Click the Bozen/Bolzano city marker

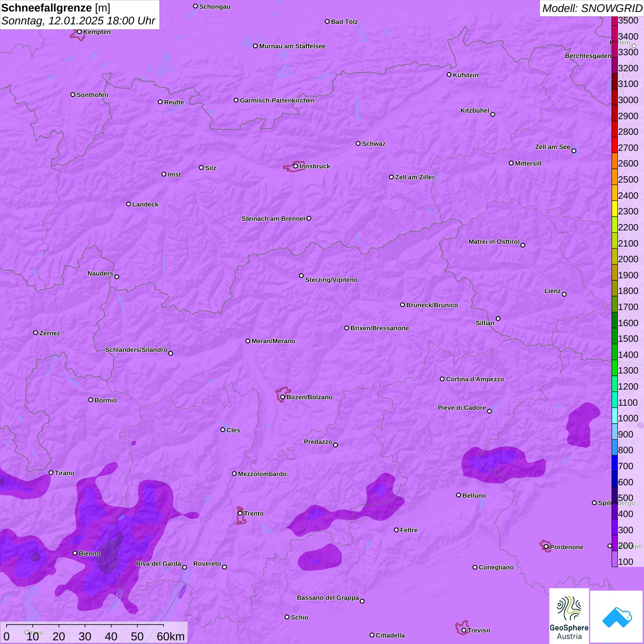[282, 397]
